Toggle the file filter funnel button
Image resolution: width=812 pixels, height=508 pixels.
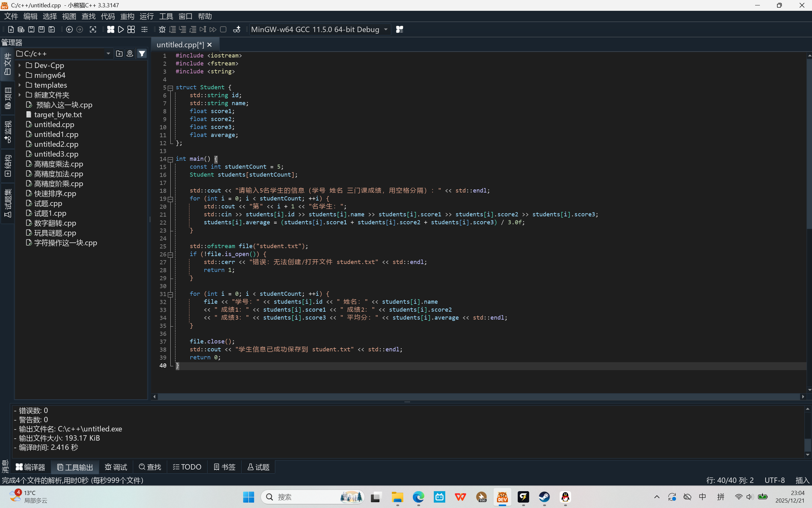[142, 54]
